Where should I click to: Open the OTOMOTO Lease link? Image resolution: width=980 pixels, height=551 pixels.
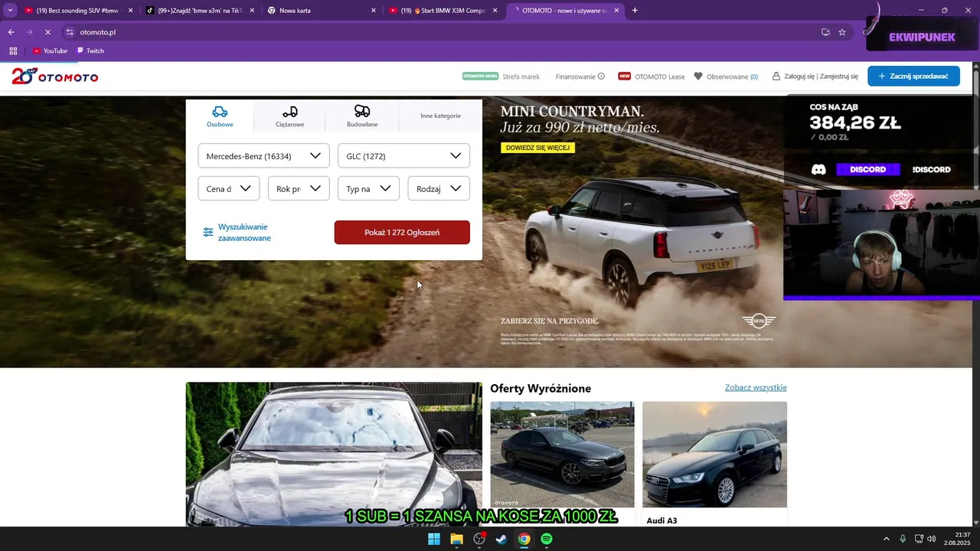coord(652,77)
